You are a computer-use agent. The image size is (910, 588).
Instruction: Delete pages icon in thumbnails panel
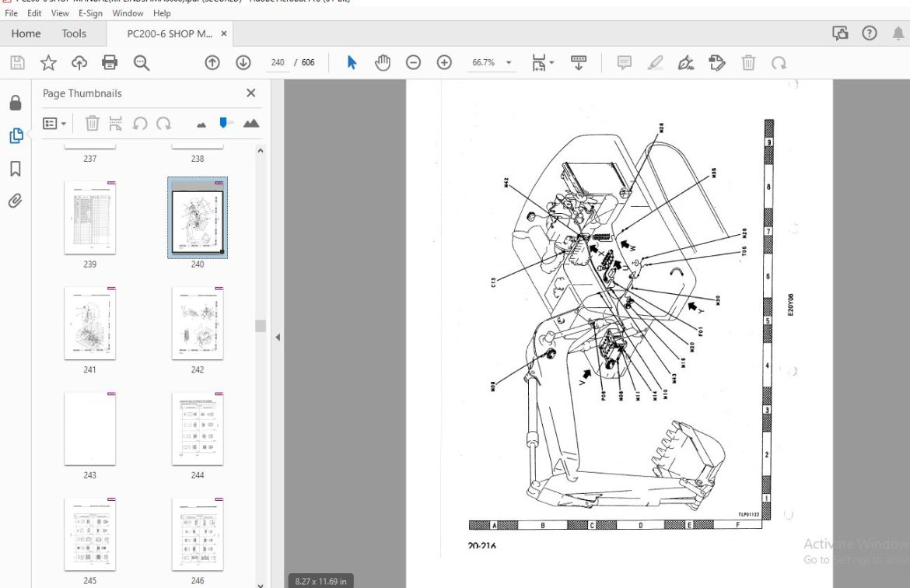pos(93,123)
